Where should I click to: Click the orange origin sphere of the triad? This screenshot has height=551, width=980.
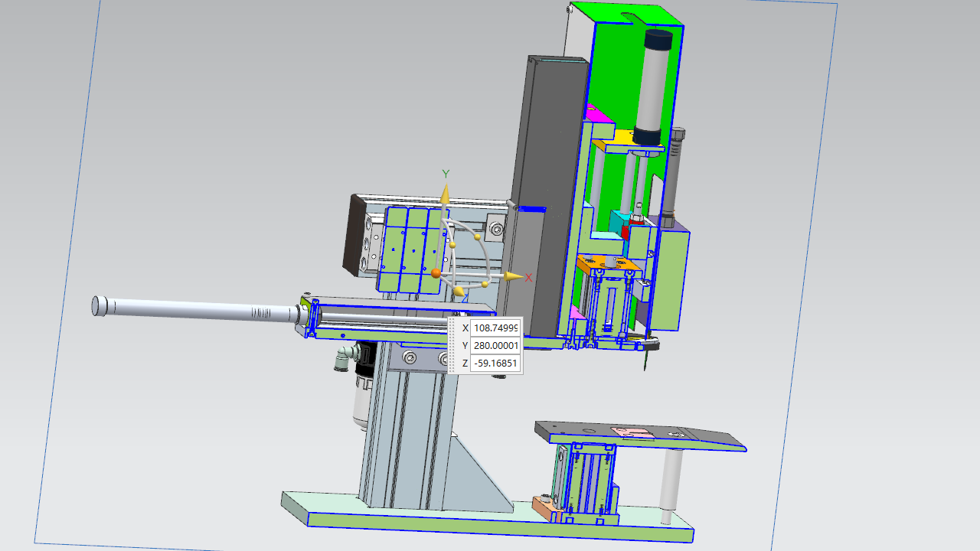[436, 272]
